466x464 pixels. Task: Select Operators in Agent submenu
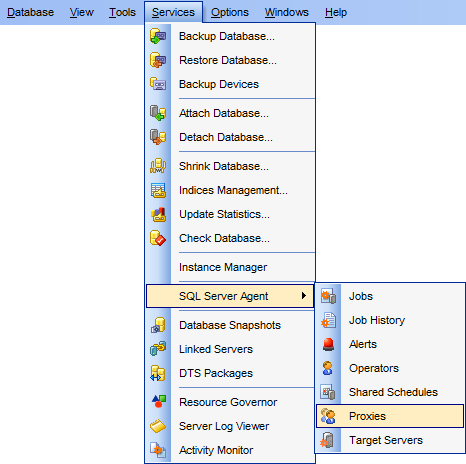point(390,368)
